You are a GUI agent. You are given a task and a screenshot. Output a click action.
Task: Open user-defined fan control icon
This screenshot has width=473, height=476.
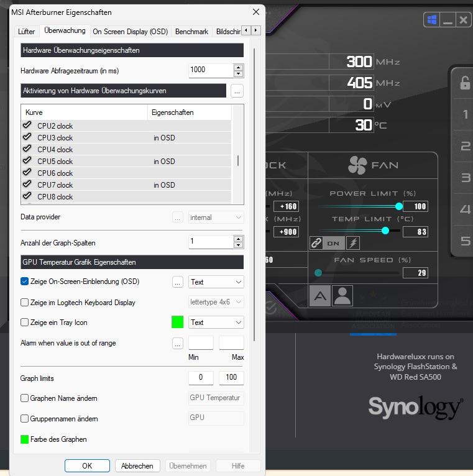pos(342,296)
